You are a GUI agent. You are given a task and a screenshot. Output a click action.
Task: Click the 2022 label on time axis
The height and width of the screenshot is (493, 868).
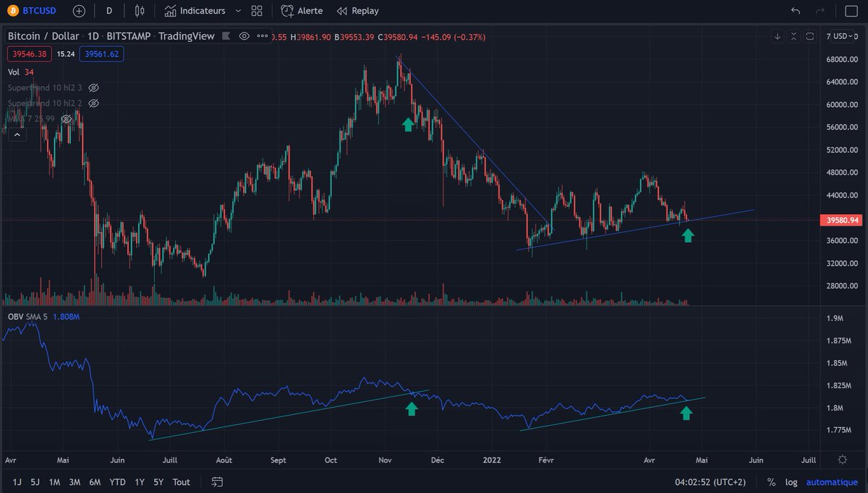492,460
